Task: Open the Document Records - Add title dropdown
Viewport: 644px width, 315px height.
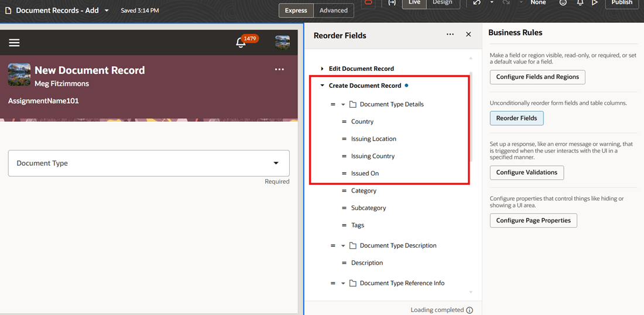Action: [107, 11]
